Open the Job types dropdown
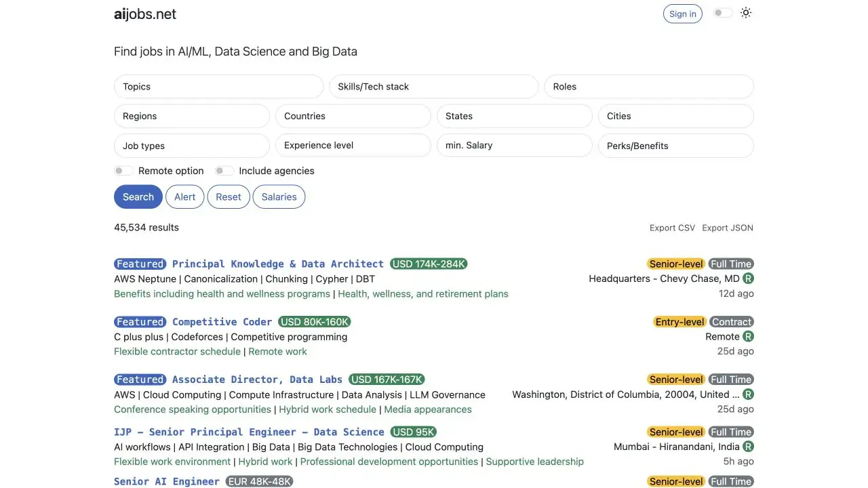The height and width of the screenshot is (488, 868). pyautogui.click(x=192, y=146)
